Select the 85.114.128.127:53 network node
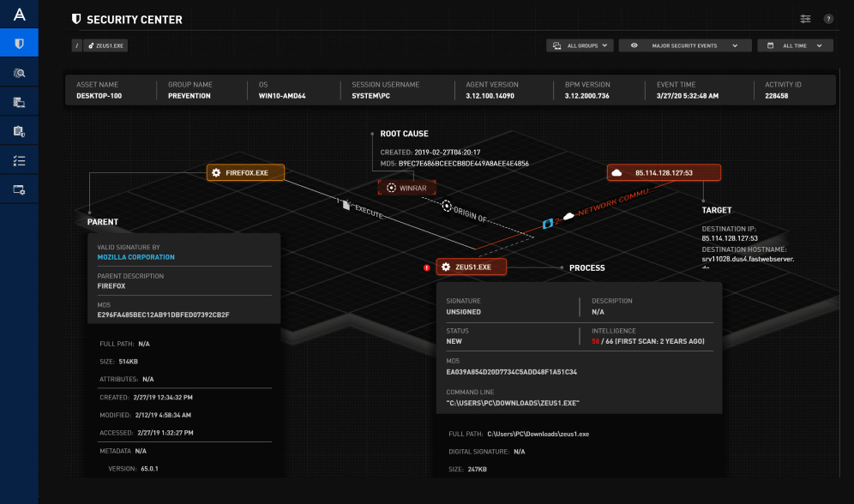This screenshot has width=854, height=504. point(664,172)
